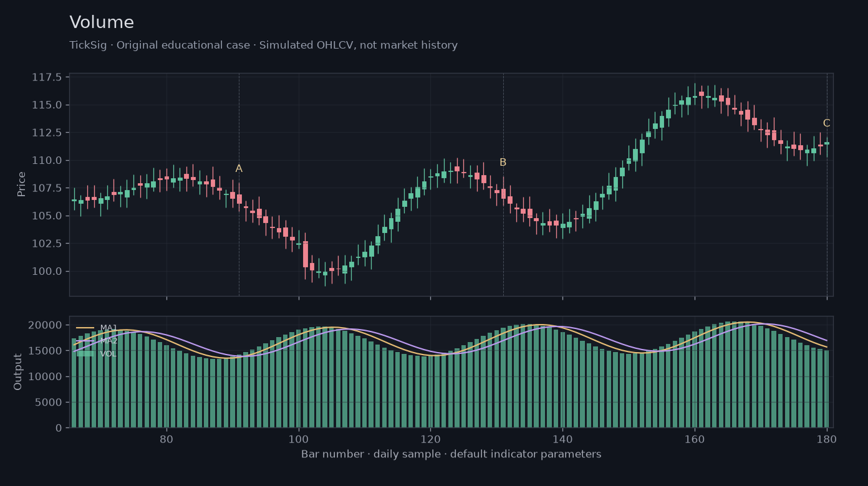
Task: Select the TickSig subtitle line
Action: (263, 45)
